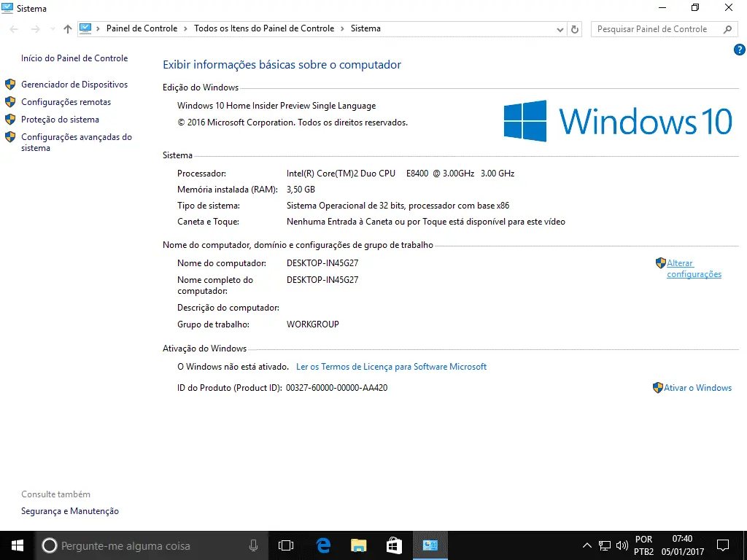
Task: Open Task View from the taskbar
Action: (286, 545)
